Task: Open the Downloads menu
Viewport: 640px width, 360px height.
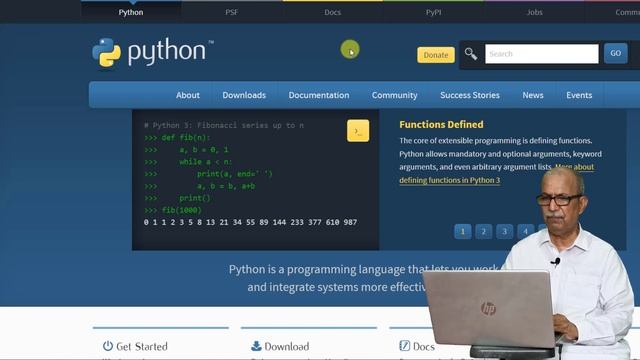Action: tap(244, 95)
